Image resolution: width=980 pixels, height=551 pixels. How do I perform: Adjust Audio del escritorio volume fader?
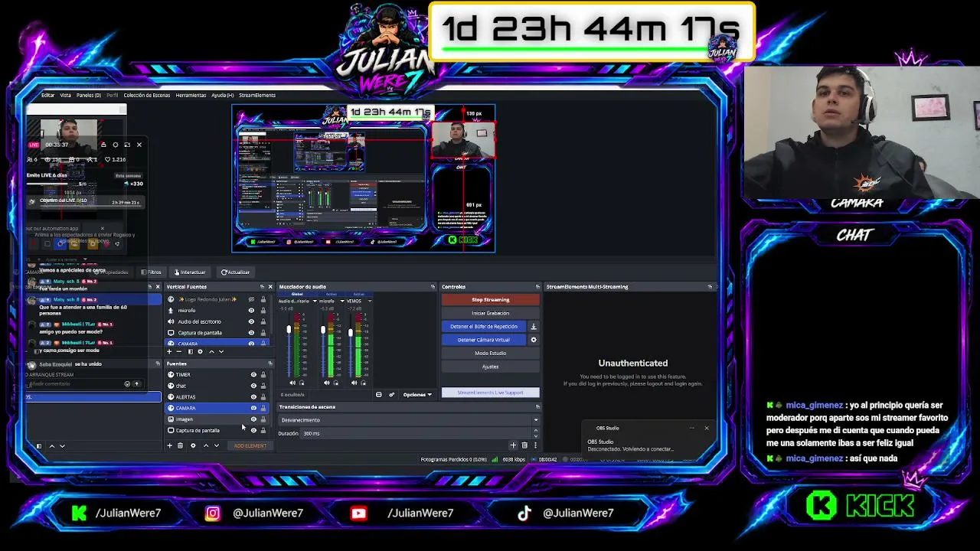click(x=289, y=331)
